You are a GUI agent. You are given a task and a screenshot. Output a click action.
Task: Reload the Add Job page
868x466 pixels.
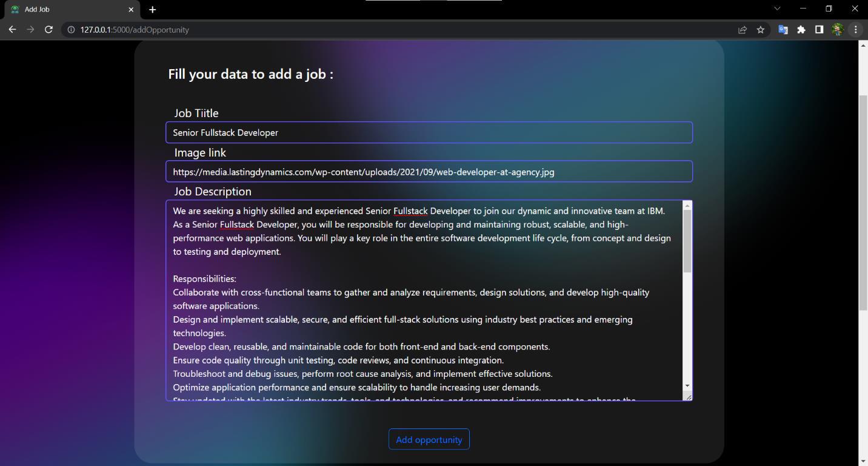(x=48, y=29)
